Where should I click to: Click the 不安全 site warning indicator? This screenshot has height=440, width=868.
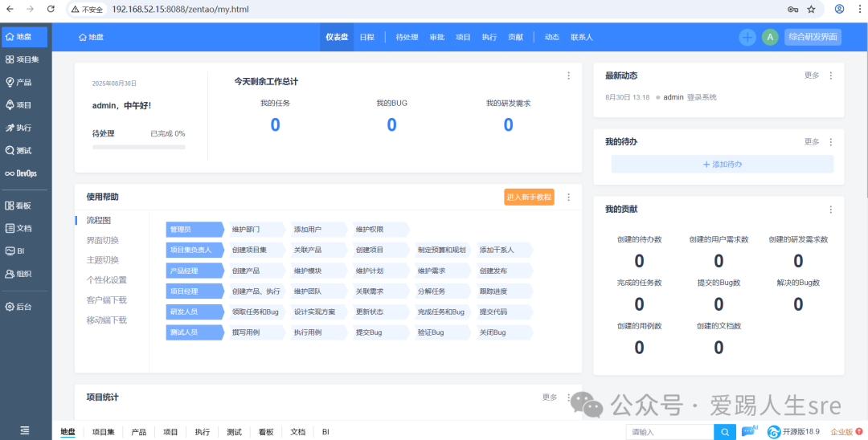pyautogui.click(x=87, y=10)
